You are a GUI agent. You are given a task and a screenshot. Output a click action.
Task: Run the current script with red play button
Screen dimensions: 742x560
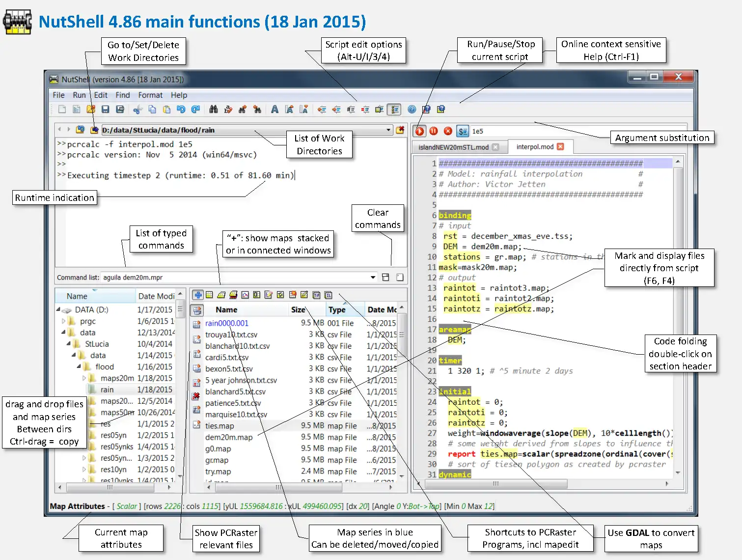(419, 131)
